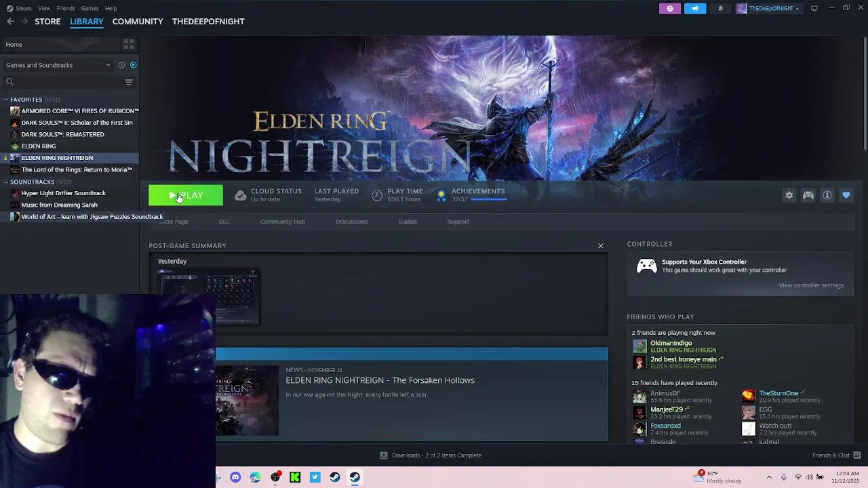Image resolution: width=868 pixels, height=488 pixels.
Task: Click the green PLAY button
Action: point(186,195)
